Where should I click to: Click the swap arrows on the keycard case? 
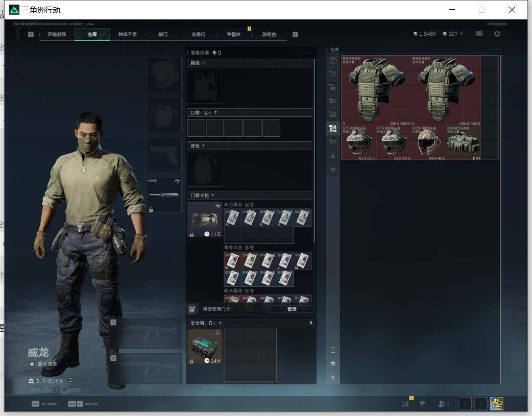pyautogui.click(x=218, y=206)
